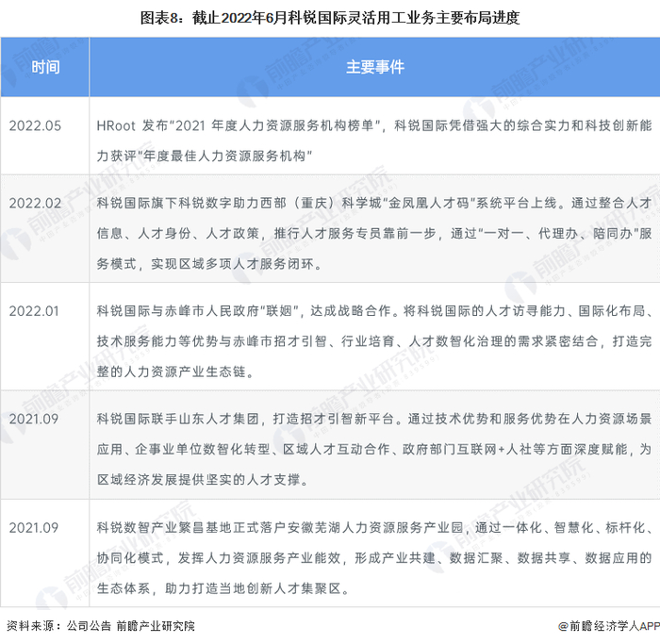Viewport: 660px width, 644px height.
Task: Click the '主要事件' column header
Action: click(x=375, y=67)
